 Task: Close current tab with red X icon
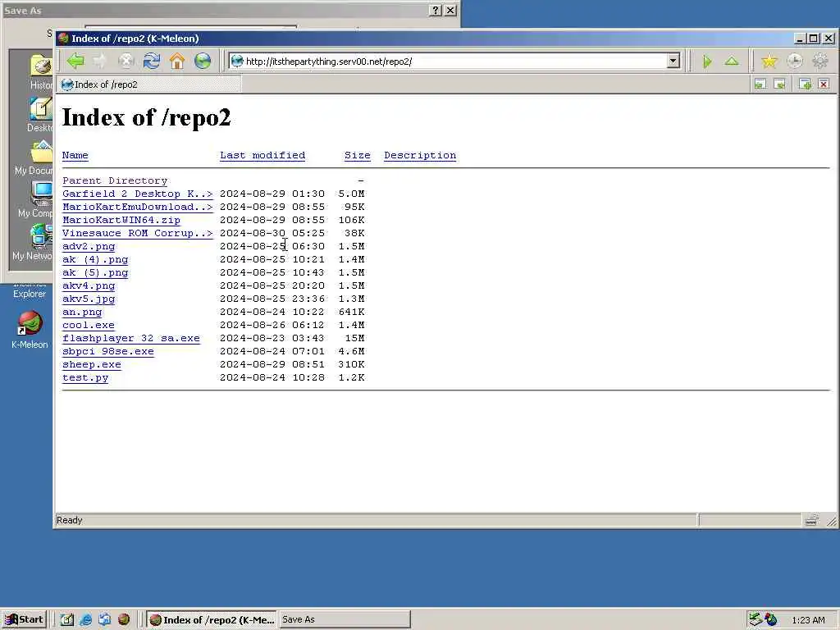[x=824, y=84]
